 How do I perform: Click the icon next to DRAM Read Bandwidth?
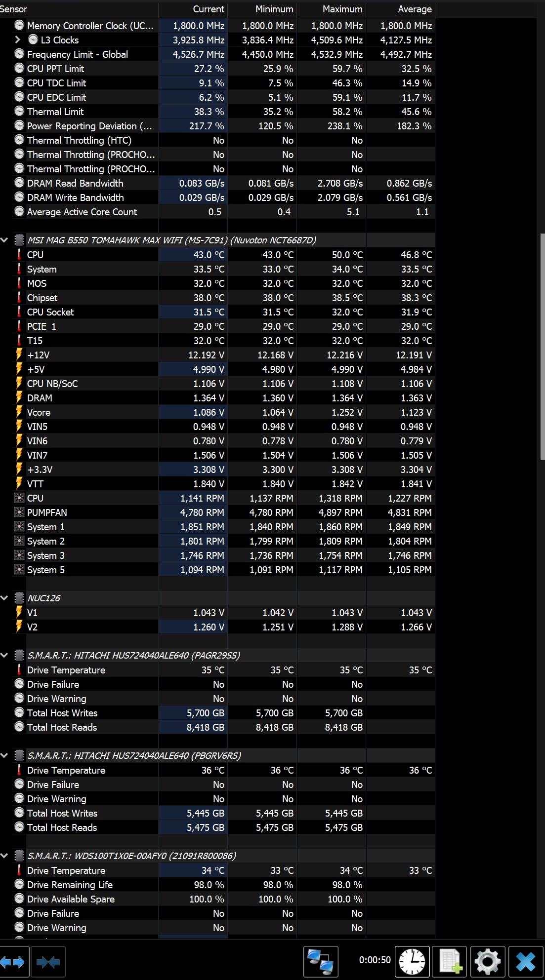pos(19,183)
